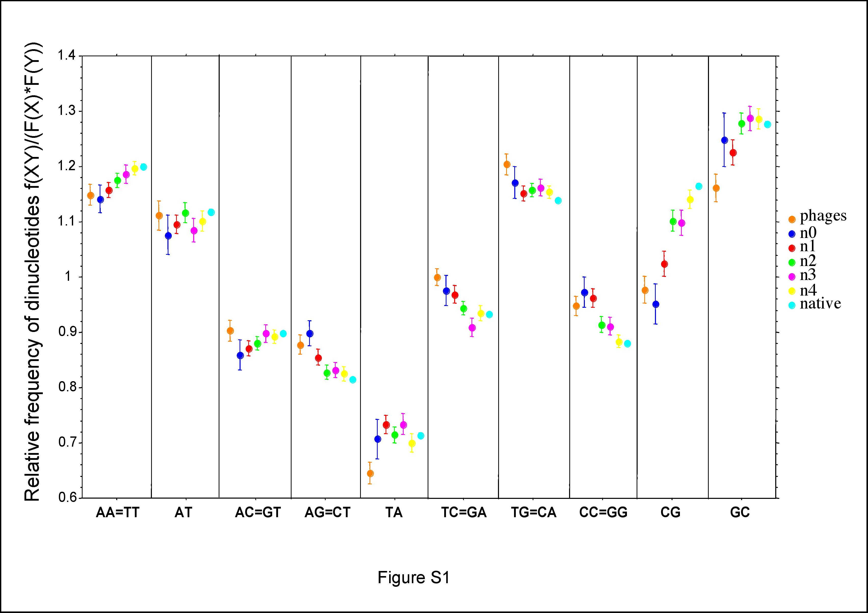Click the cyan native point in GC column
The height and width of the screenshot is (613, 868).
tap(767, 124)
